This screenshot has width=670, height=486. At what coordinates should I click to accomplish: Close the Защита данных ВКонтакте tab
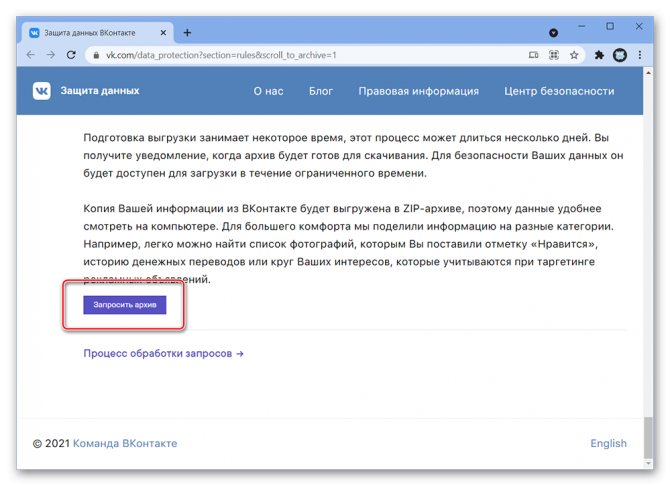(x=163, y=32)
